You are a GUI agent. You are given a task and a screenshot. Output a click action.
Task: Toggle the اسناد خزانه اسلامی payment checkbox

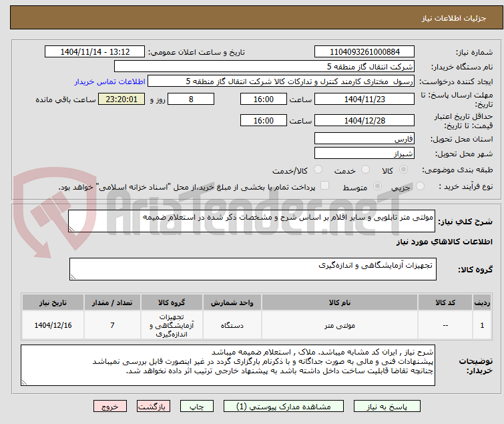[325, 186]
